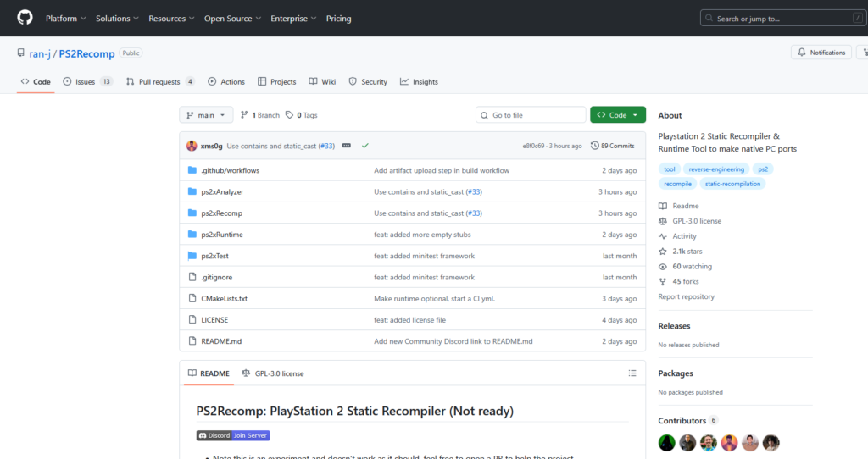Open the 89 Commits link

[x=613, y=146]
